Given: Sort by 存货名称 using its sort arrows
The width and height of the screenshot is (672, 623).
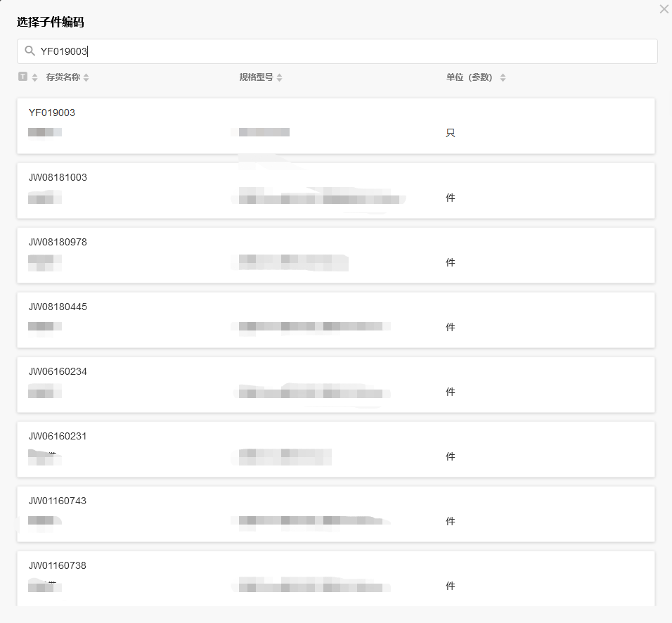Looking at the screenshot, I should click(86, 77).
